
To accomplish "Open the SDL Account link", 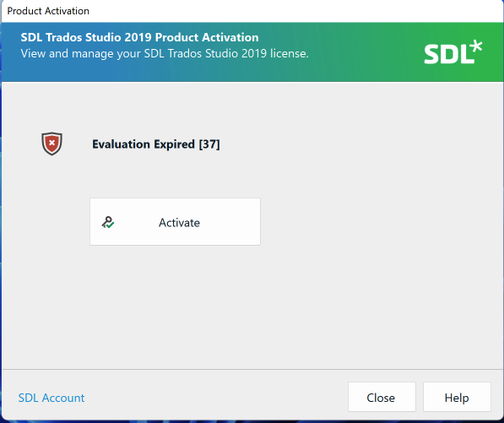I will [51, 398].
